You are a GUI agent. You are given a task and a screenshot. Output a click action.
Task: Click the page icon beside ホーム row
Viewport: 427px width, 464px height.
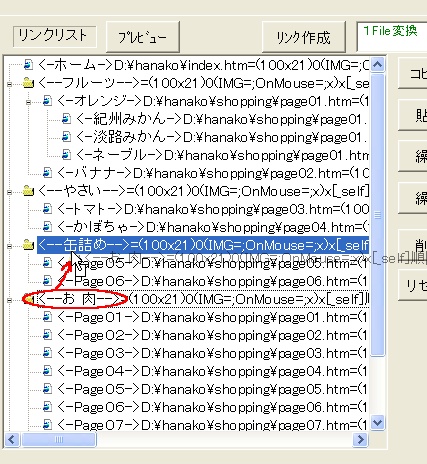tap(28, 65)
